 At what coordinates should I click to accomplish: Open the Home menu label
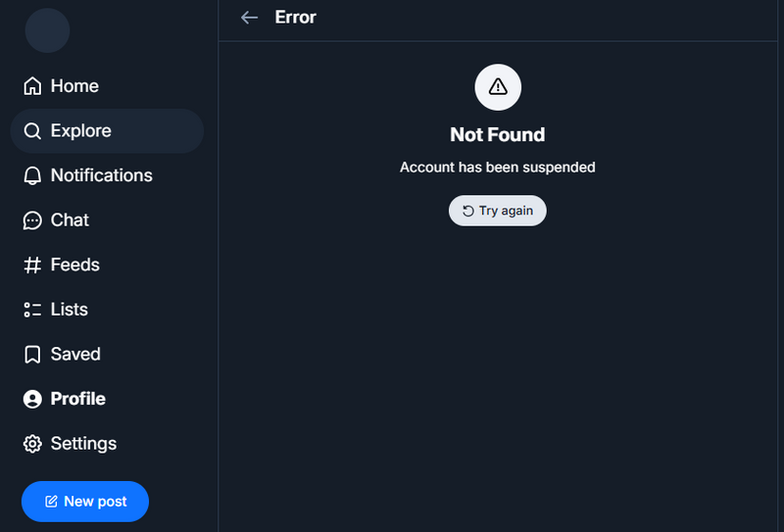[74, 86]
